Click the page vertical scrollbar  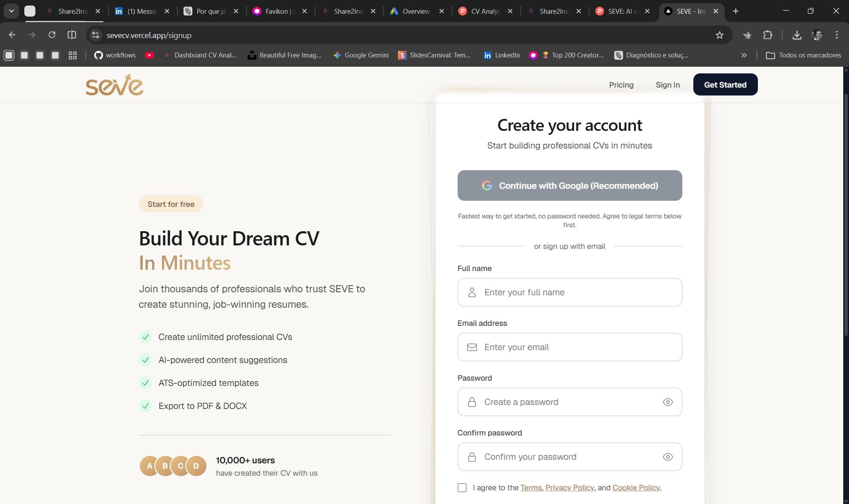click(x=845, y=212)
